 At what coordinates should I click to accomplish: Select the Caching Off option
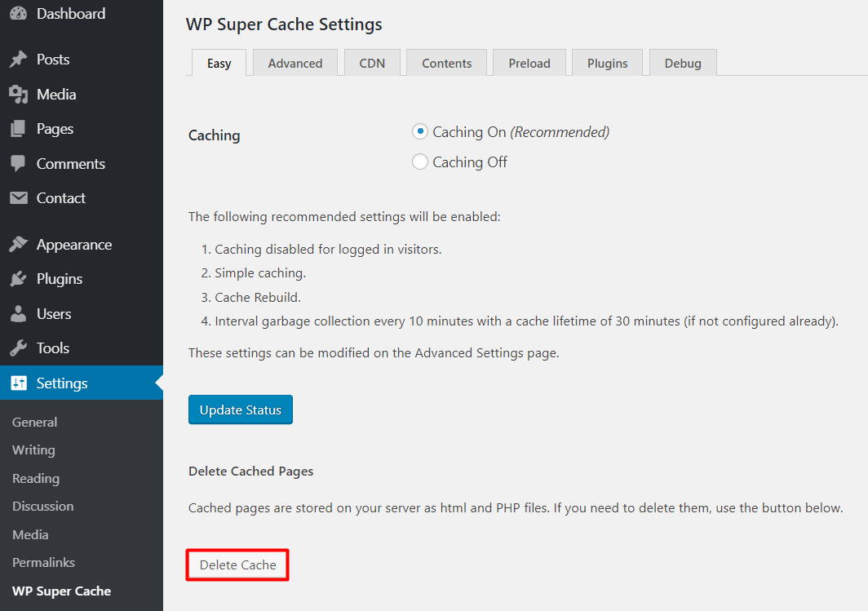point(419,161)
